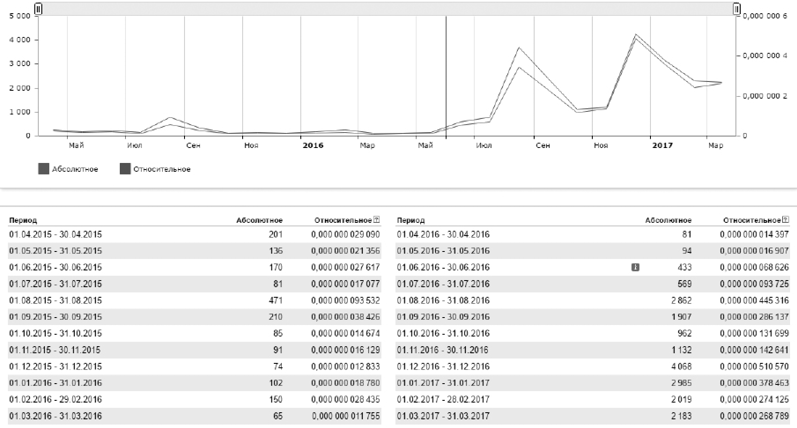
Task: Click the 2017 label on the chart axis
Action: (661, 145)
